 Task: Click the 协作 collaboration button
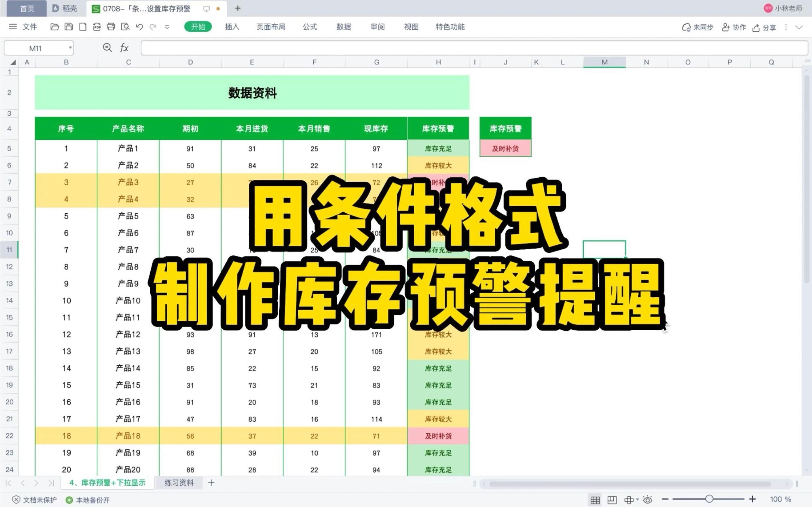pos(734,27)
